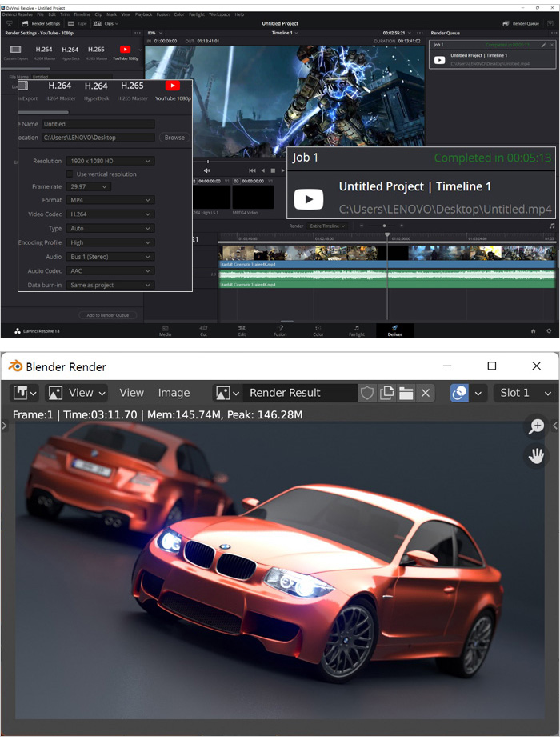Toggle the display channels button in Blender
The height and width of the screenshot is (740, 560).
coord(459,393)
